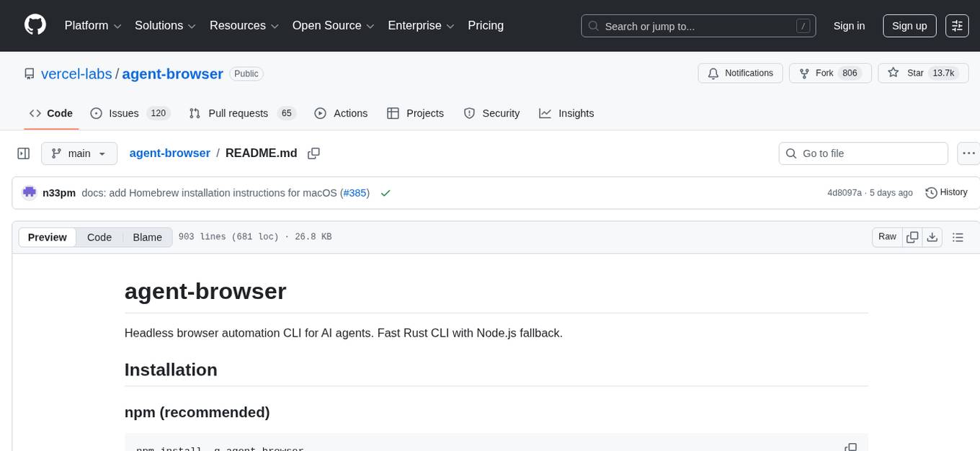980x451 pixels.
Task: Copy the npm install command snippet
Action: pyautogui.click(x=852, y=447)
